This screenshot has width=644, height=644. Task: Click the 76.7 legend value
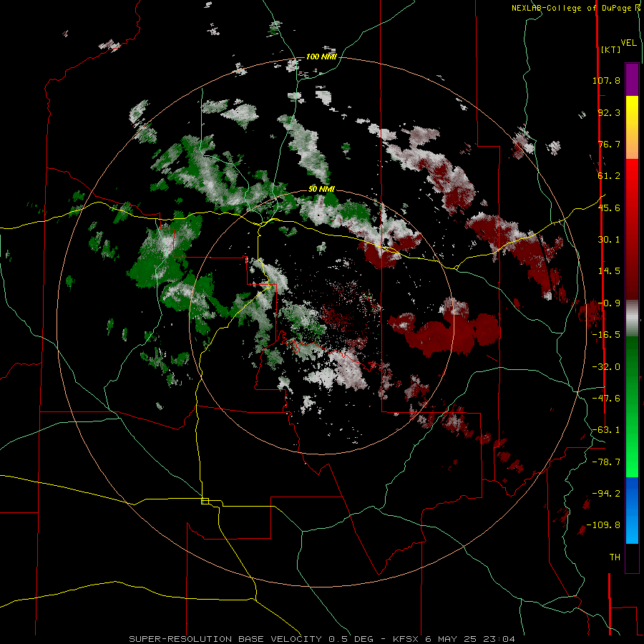pos(609,144)
